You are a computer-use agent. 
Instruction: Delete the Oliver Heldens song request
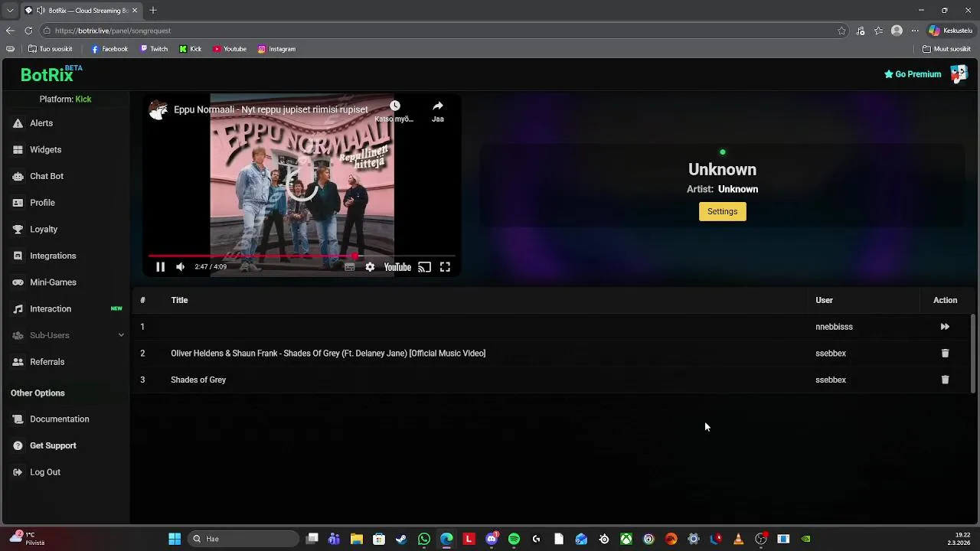(945, 354)
